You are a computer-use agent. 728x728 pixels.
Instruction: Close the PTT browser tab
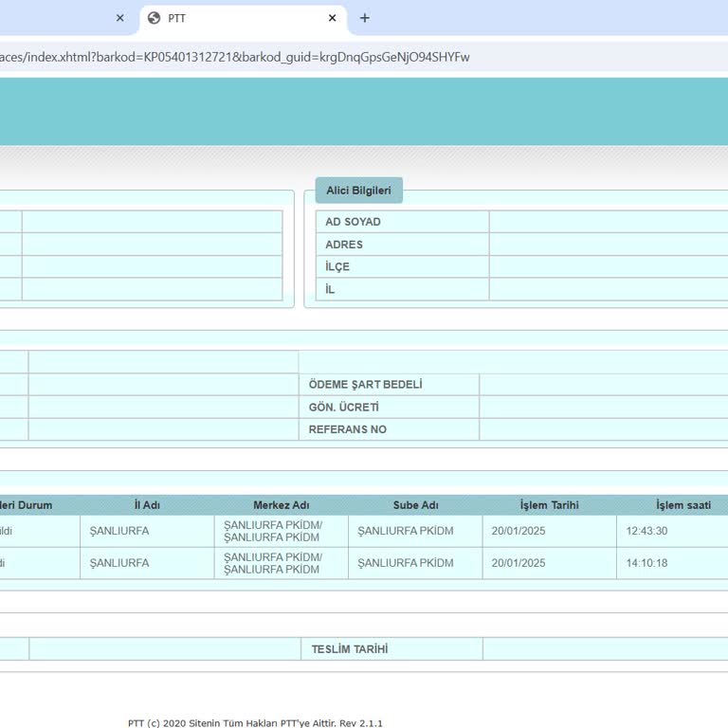pos(332,18)
